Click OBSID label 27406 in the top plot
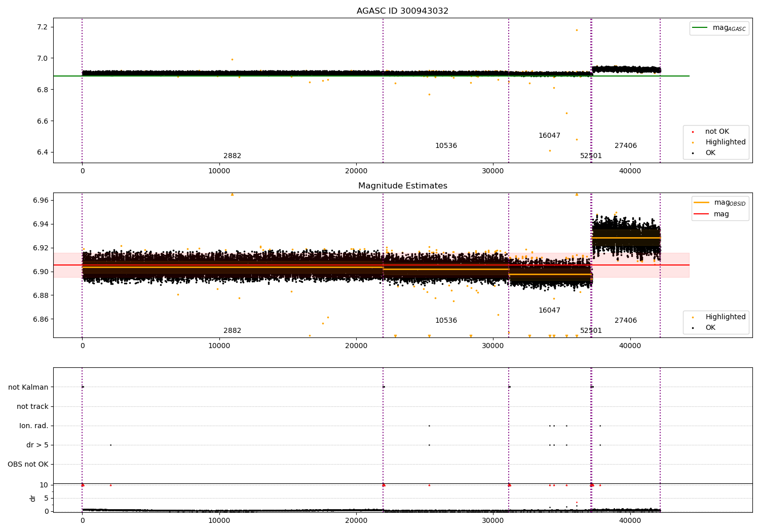 point(626,146)
